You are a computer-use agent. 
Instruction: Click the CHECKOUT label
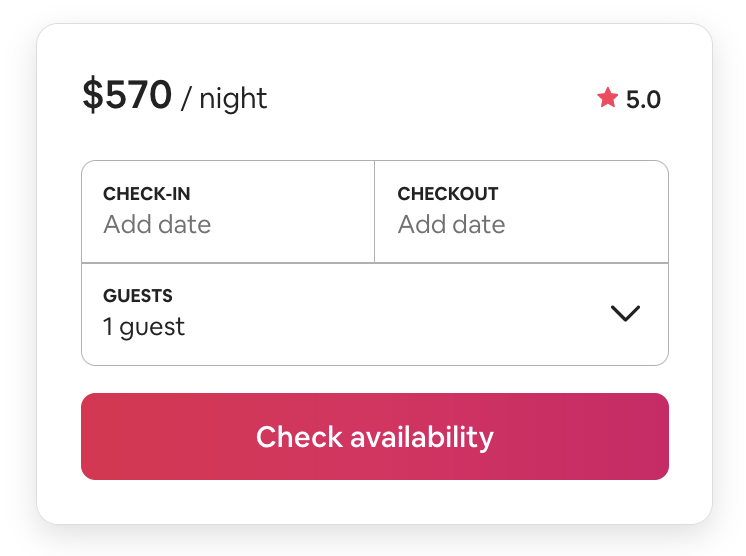(x=447, y=193)
